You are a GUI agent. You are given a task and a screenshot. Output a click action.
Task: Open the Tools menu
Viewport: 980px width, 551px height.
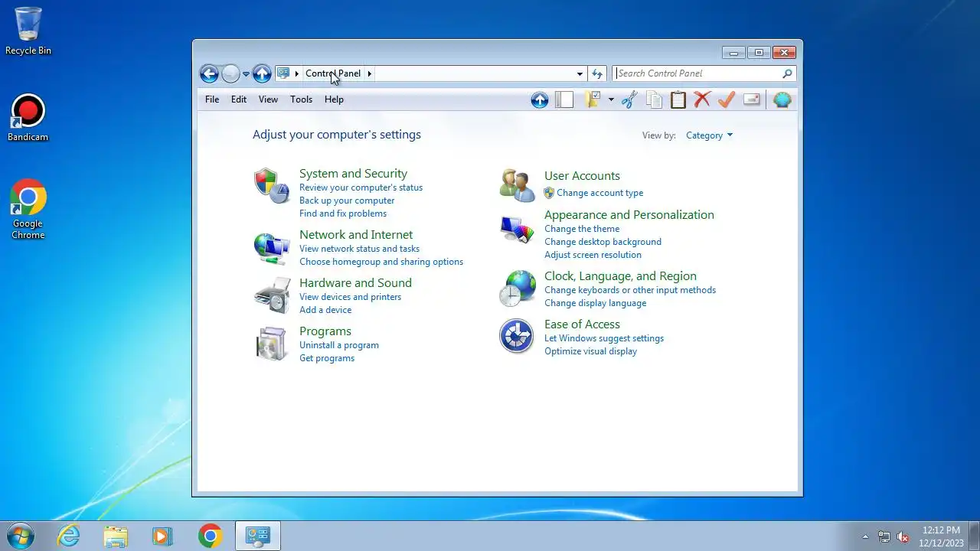click(x=301, y=99)
